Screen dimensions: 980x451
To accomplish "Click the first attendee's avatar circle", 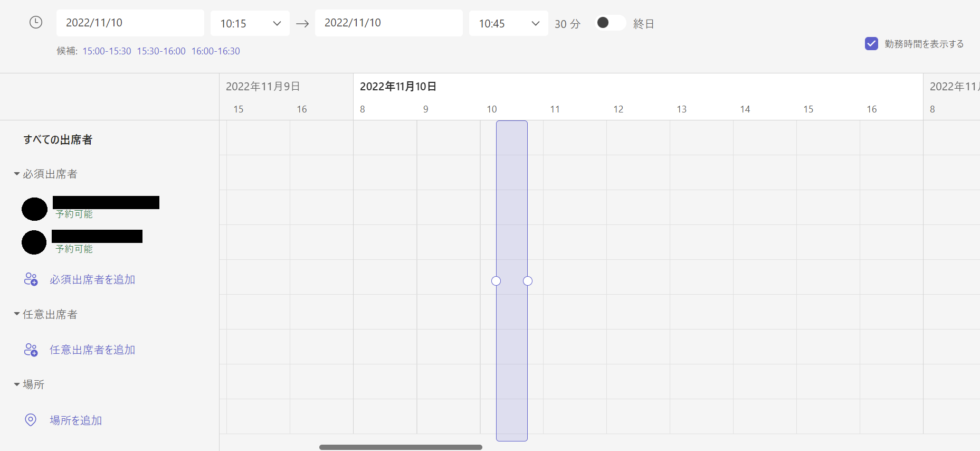I will [34, 209].
